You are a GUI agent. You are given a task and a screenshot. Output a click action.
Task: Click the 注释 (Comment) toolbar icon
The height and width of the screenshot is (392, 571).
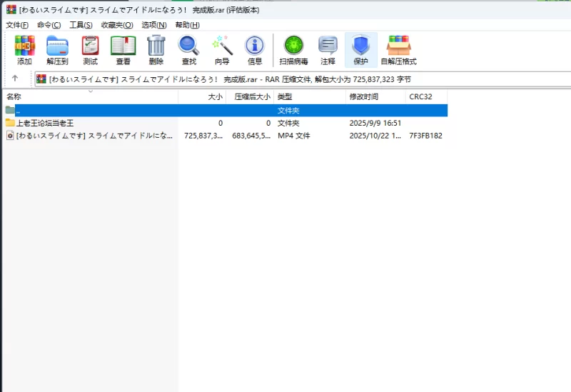coord(328,50)
